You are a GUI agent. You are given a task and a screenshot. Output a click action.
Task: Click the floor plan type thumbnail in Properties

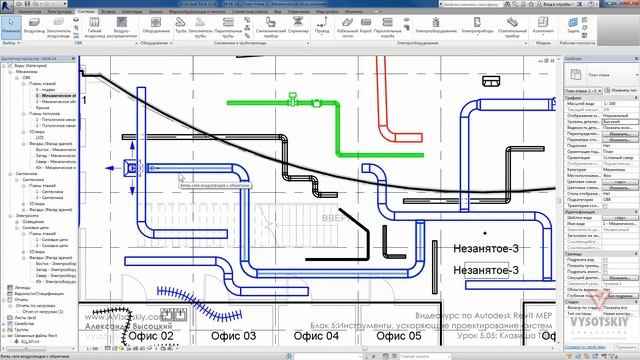576,75
